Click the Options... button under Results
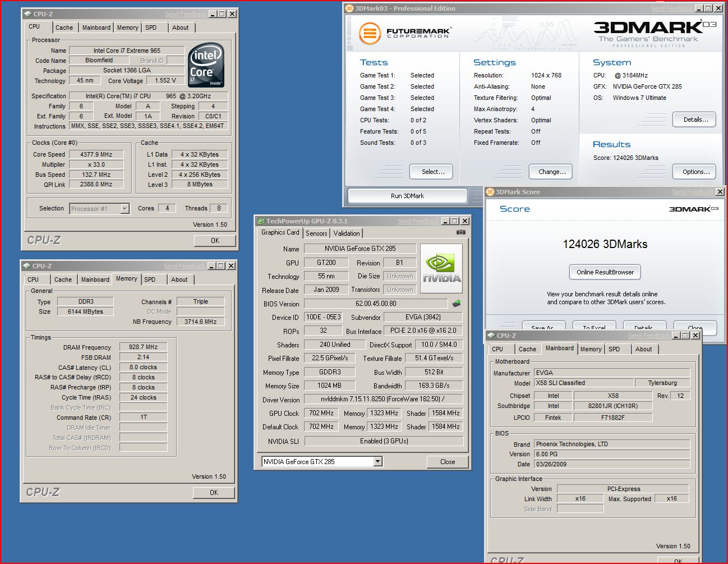The image size is (728, 564). point(694,172)
